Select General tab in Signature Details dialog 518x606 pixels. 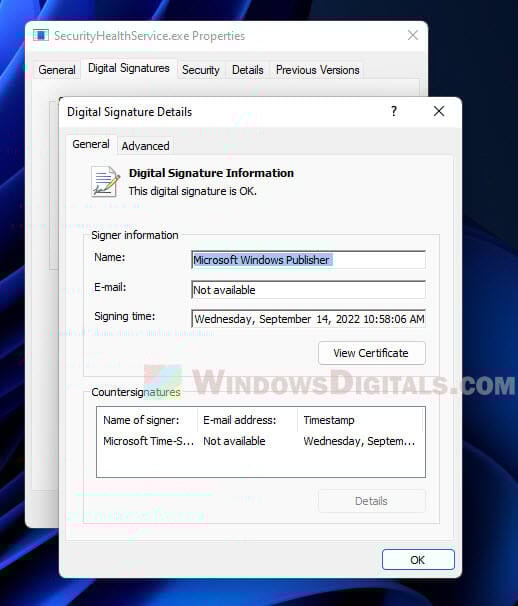point(91,145)
